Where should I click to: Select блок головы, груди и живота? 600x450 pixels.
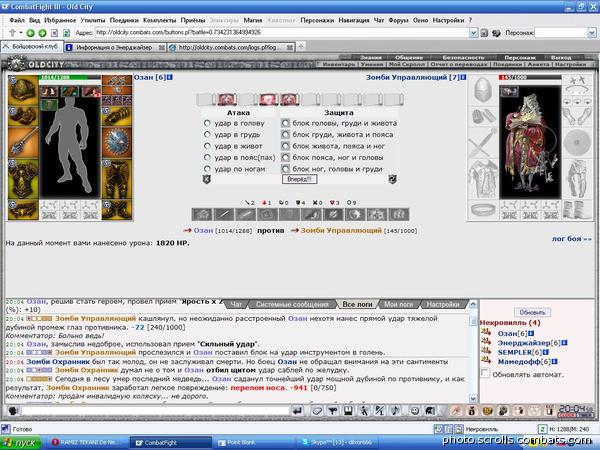(285, 123)
